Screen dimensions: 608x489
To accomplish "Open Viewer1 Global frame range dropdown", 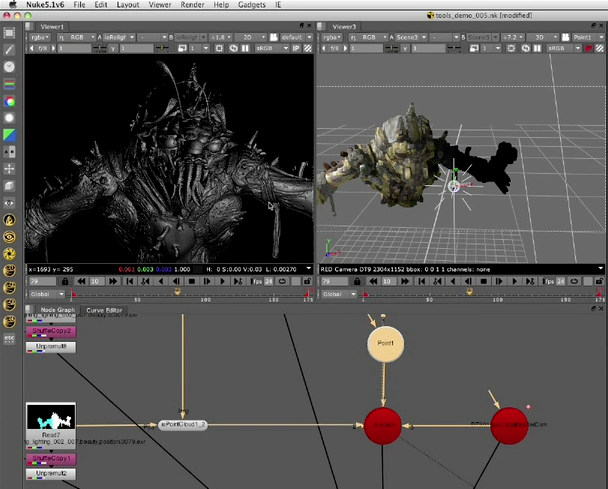I will (x=47, y=294).
